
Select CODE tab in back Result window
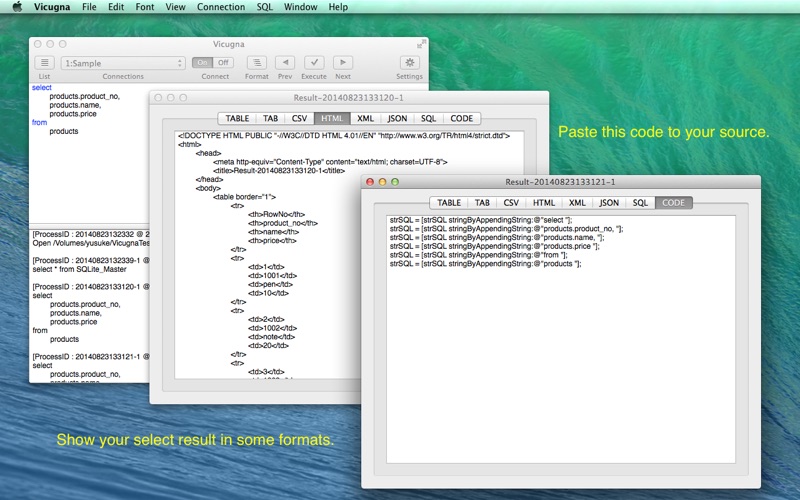(461, 118)
